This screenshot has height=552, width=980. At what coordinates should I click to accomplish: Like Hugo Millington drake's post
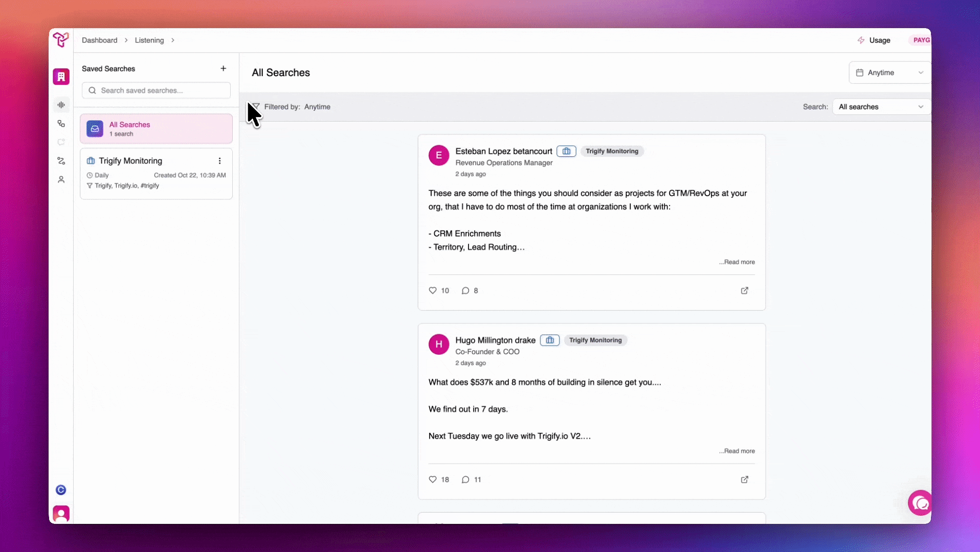coord(433,480)
